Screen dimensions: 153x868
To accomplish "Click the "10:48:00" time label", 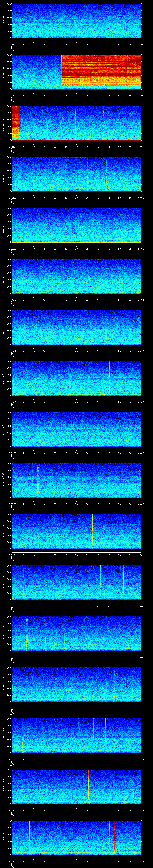I will coord(12,146).
